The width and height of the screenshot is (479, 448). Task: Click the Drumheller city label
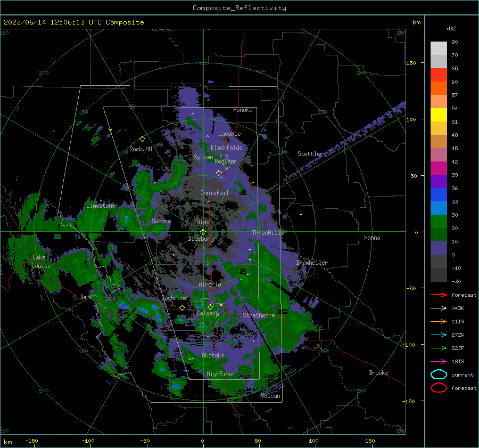312,263
